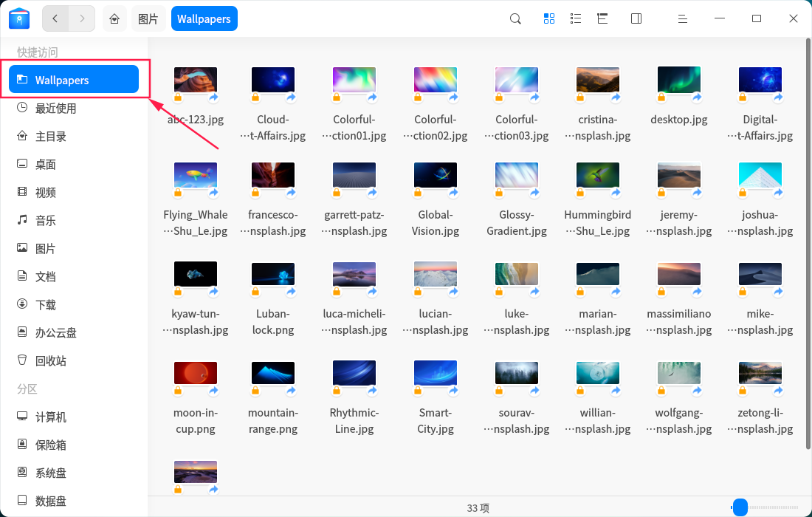812x517 pixels.
Task: Select Luban-lock.png thumbnail
Action: [x=273, y=273]
